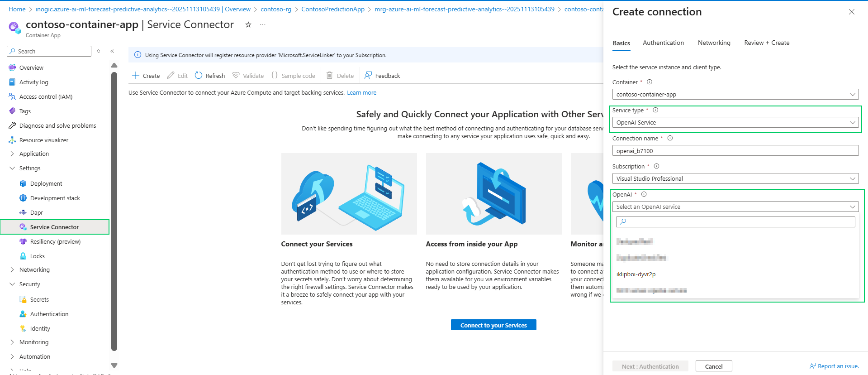868x375 pixels.
Task: Click the Connect to your Services button
Action: [x=493, y=325]
